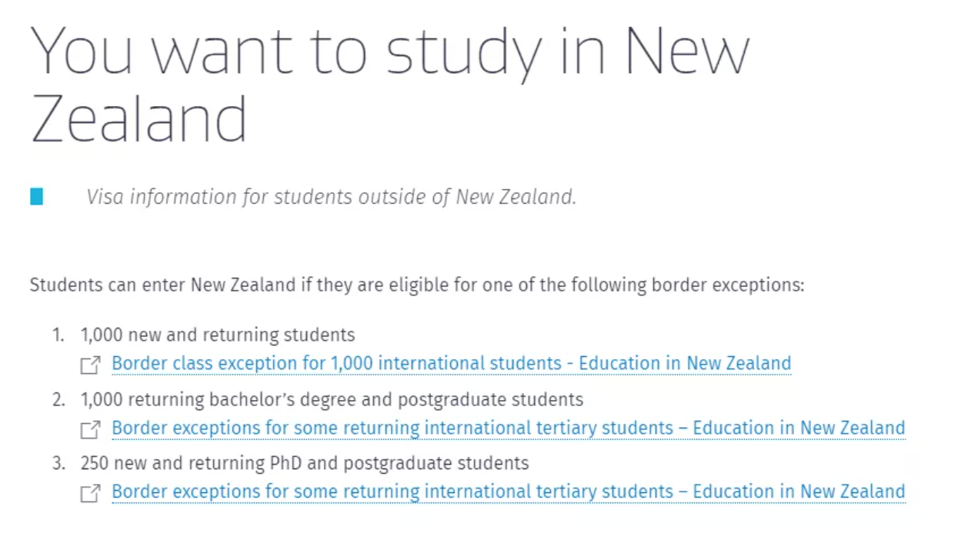Open Border class exception for 1,000 international students link

pos(451,363)
